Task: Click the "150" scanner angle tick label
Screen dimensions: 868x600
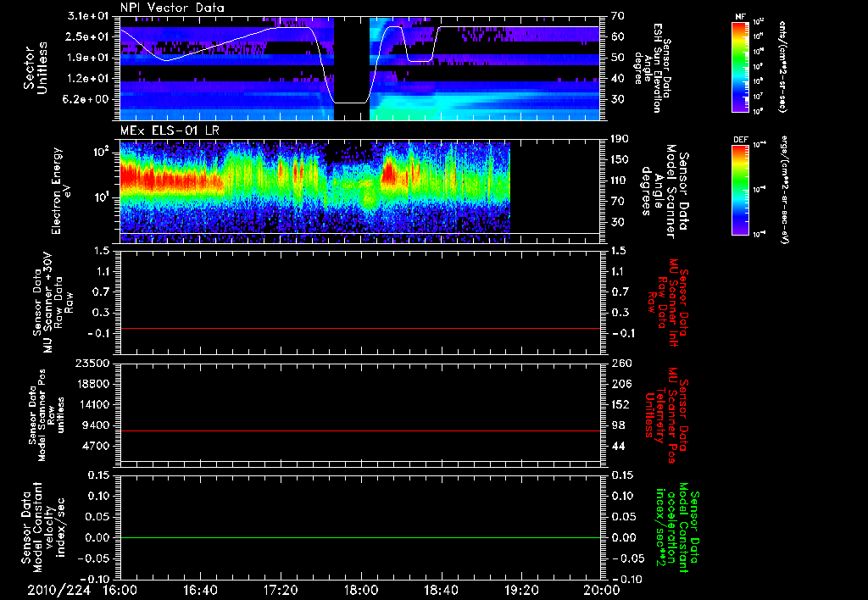Action: (620, 160)
